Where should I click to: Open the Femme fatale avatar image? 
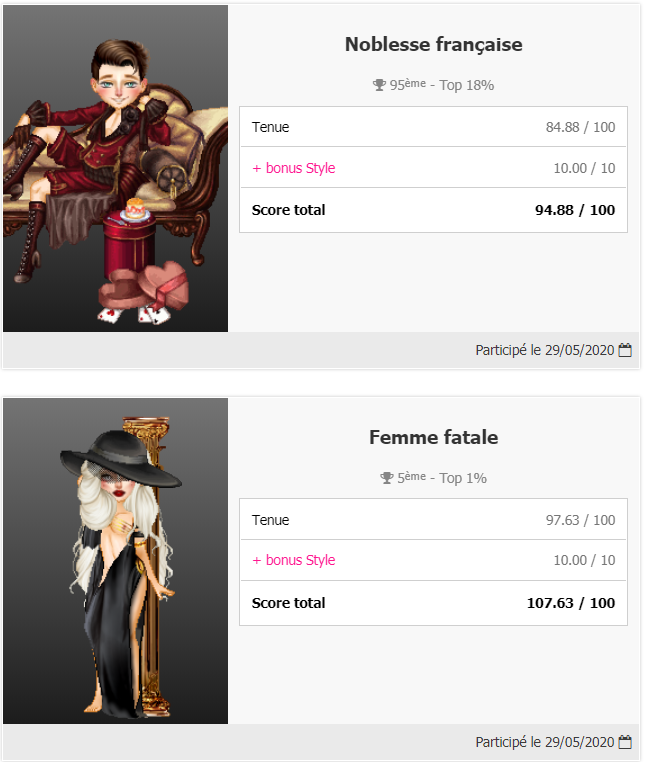pos(115,560)
